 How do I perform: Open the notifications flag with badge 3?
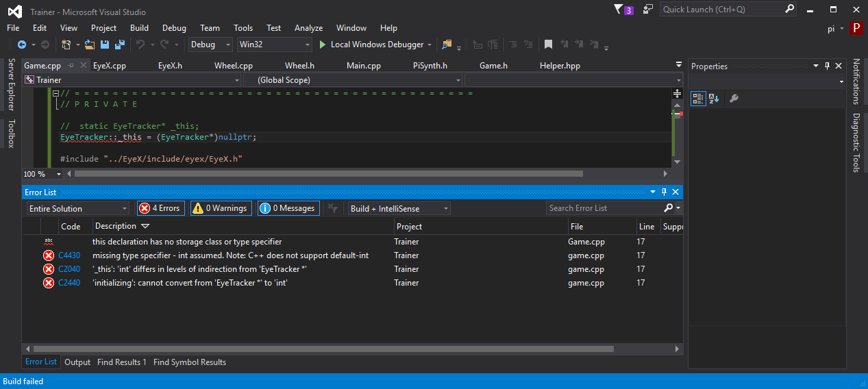pyautogui.click(x=623, y=10)
